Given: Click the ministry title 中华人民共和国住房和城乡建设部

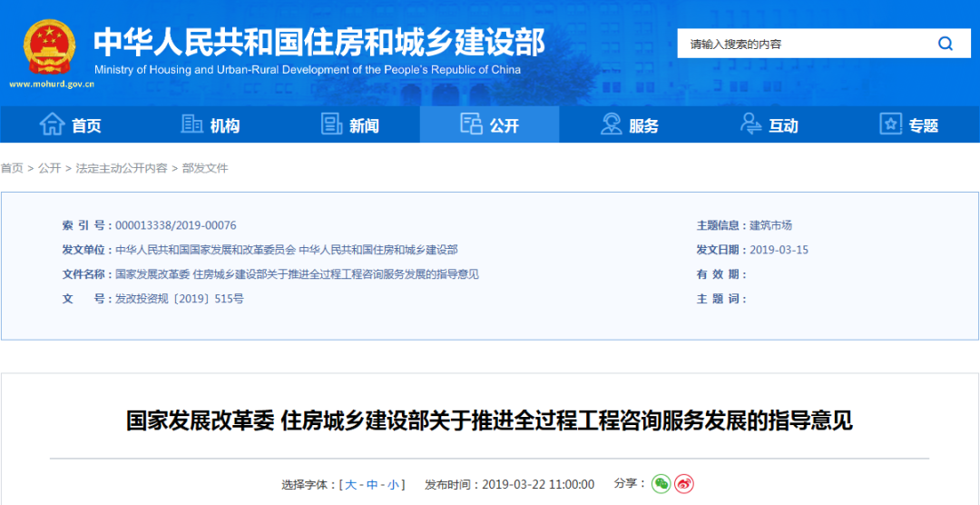Looking at the screenshot, I should [319, 42].
